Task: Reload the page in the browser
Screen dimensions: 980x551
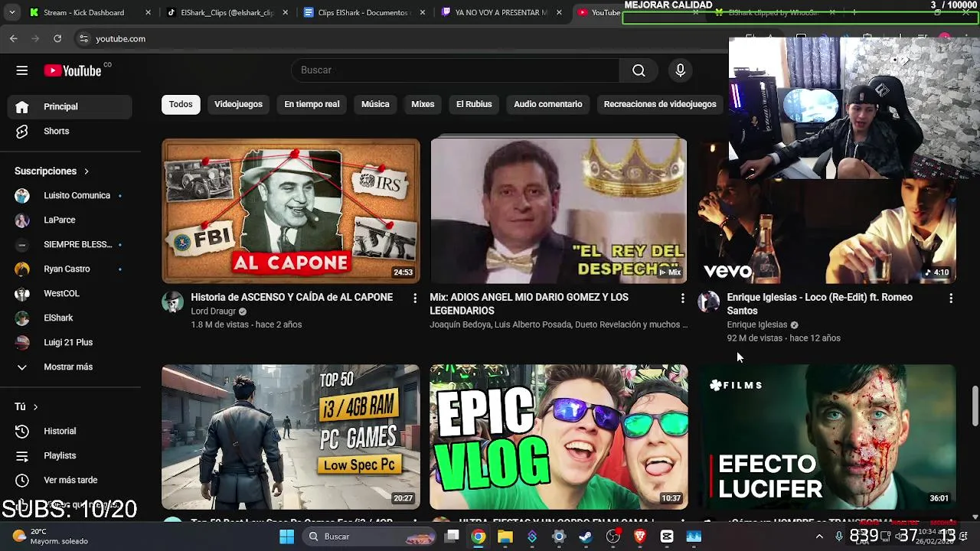Action: (57, 38)
